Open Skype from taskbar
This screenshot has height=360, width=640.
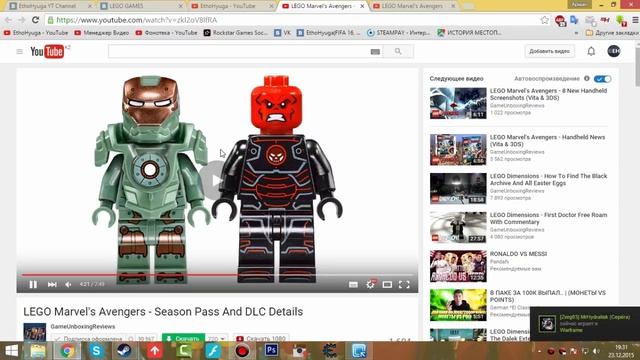coord(97,351)
